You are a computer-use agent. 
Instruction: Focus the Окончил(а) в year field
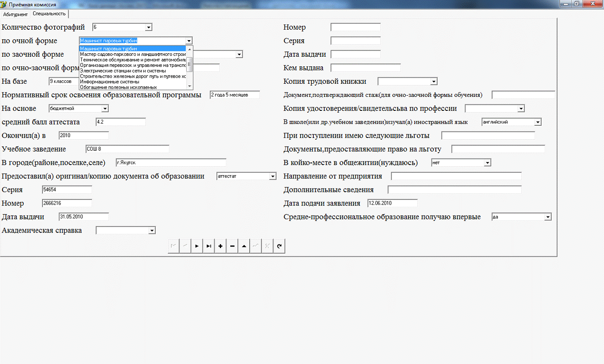83,136
